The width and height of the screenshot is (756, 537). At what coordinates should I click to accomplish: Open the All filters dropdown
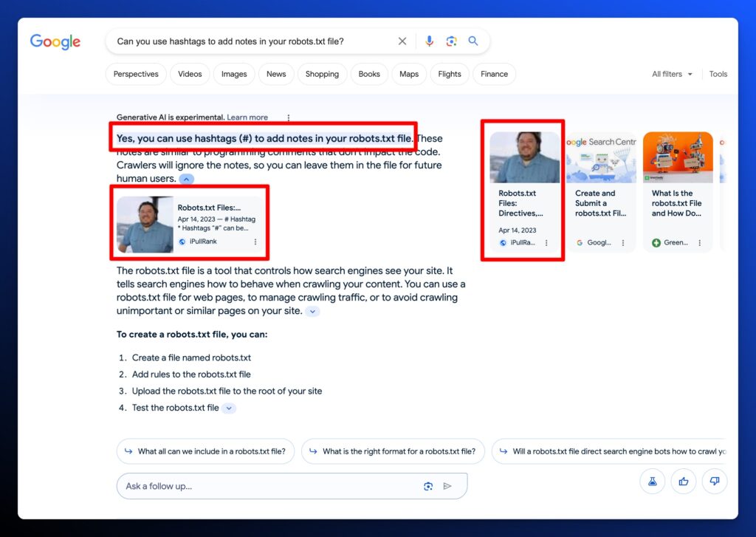click(x=671, y=74)
